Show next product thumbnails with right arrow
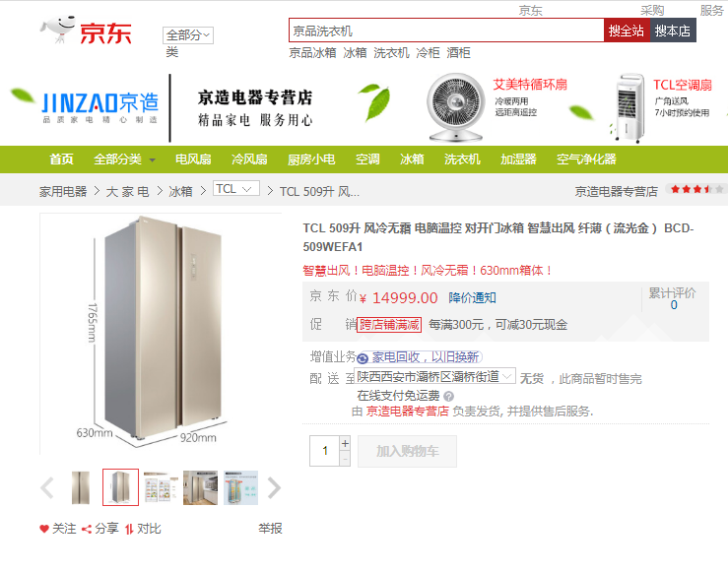Image resolution: width=728 pixels, height=572 pixels. tap(274, 488)
